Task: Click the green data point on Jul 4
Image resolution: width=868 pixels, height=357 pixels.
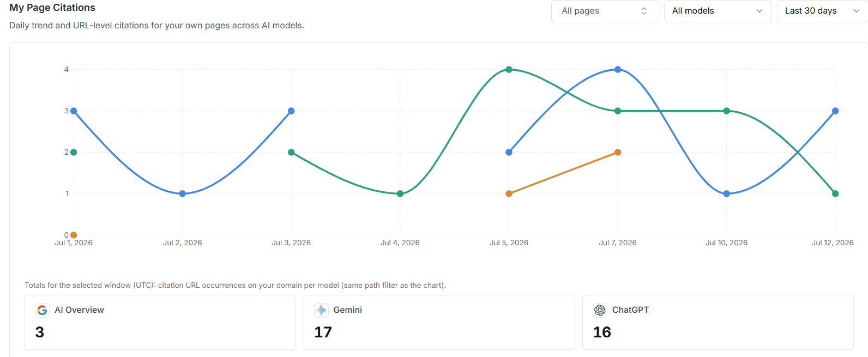Action: point(400,193)
